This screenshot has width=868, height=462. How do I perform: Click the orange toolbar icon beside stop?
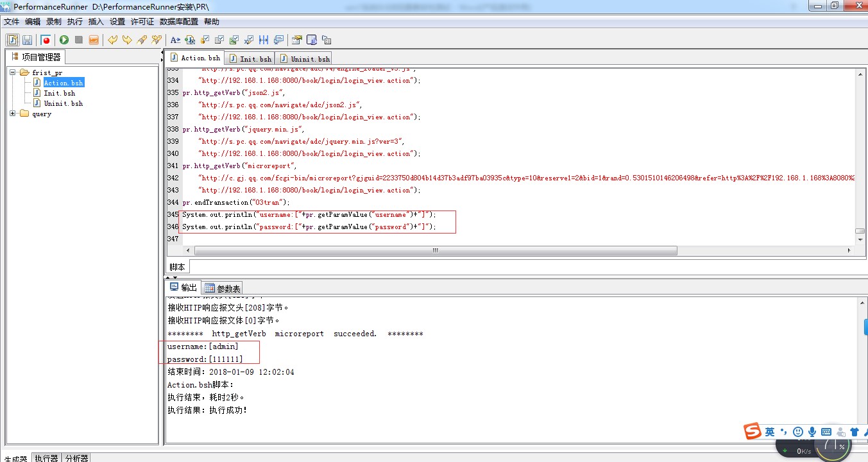pos(94,40)
